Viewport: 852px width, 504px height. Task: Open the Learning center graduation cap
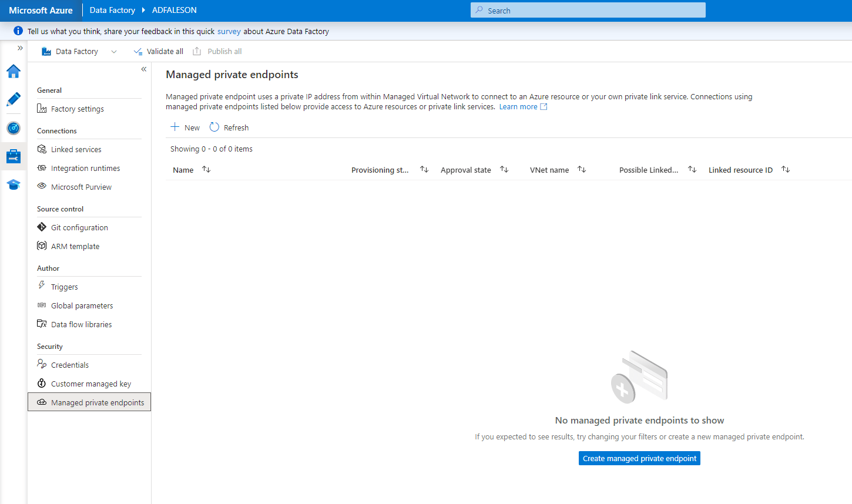coord(13,184)
